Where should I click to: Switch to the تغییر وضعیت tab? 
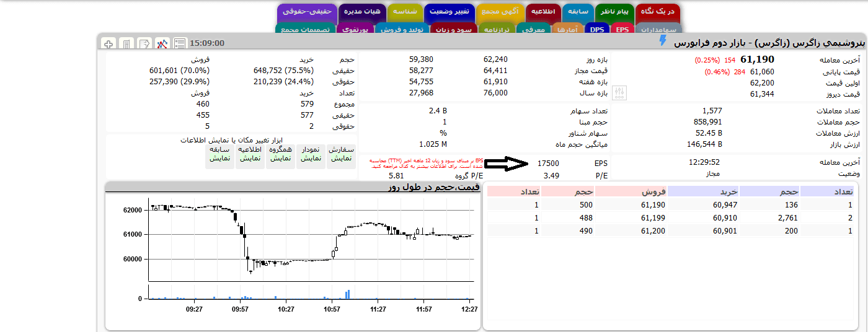pyautogui.click(x=450, y=11)
